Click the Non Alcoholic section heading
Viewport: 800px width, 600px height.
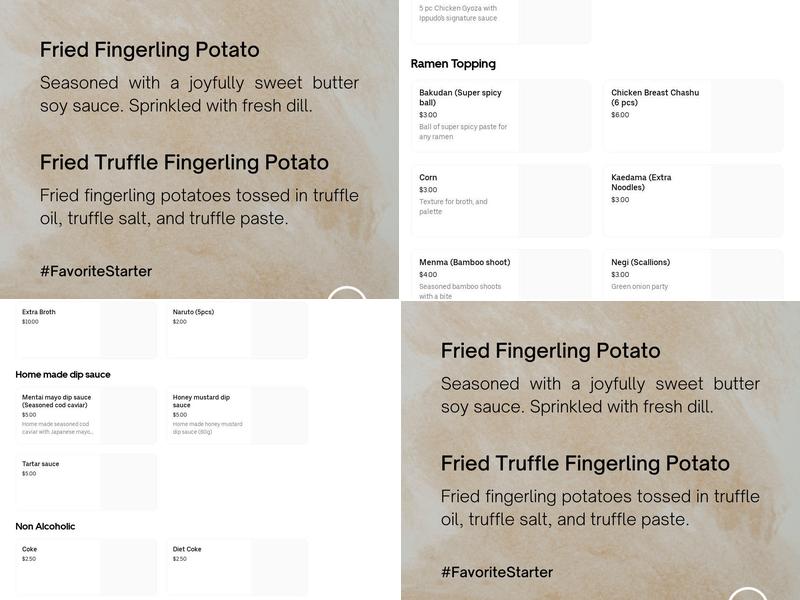tap(45, 527)
